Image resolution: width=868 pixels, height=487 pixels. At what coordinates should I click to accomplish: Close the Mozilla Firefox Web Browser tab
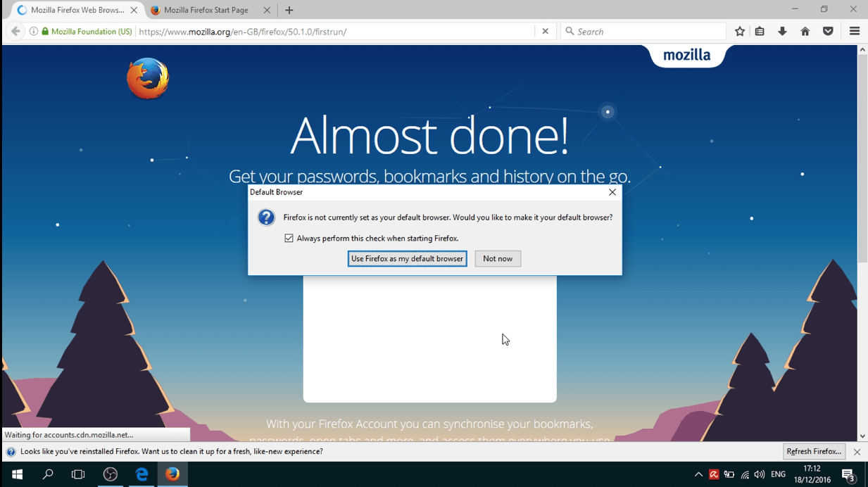[x=134, y=11]
